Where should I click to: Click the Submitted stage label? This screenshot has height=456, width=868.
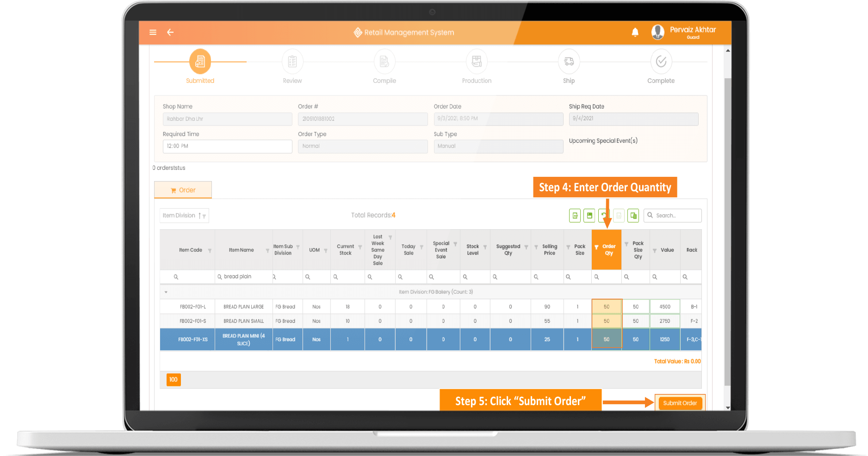[x=200, y=81]
